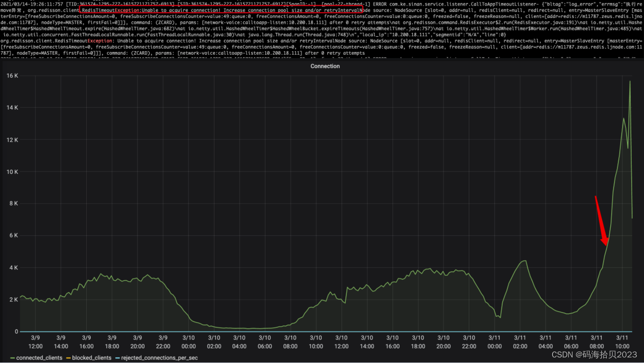Click the 3/10 06:00 time axis label
This screenshot has height=363, width=644.
(265, 342)
